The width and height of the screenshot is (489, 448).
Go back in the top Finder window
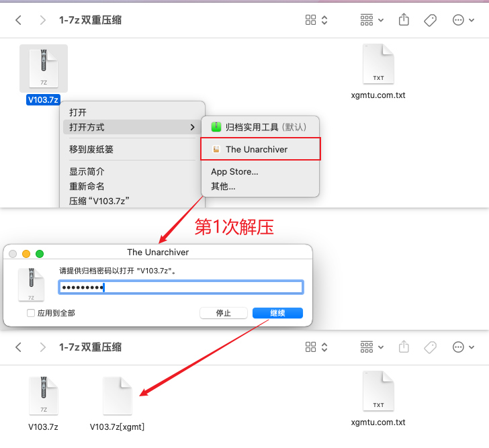coord(18,20)
